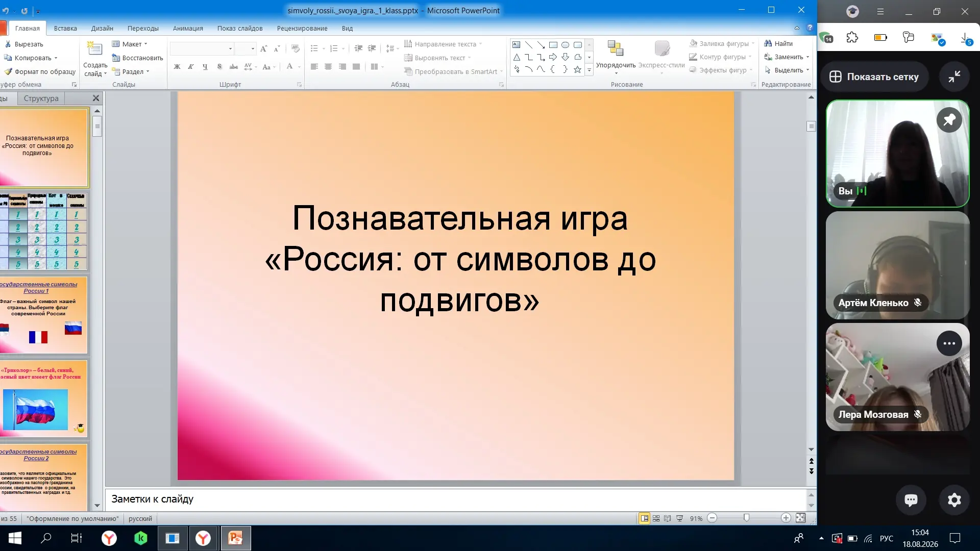Viewport: 980px width, 551px height.
Task: Click Format Painter (Формат по образцу)
Action: click(x=40, y=72)
